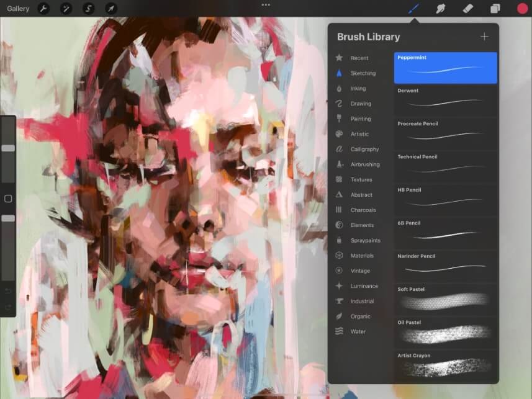Viewport: 532px width, 399px height.
Task: Open the Recent brush category
Action: [359, 58]
